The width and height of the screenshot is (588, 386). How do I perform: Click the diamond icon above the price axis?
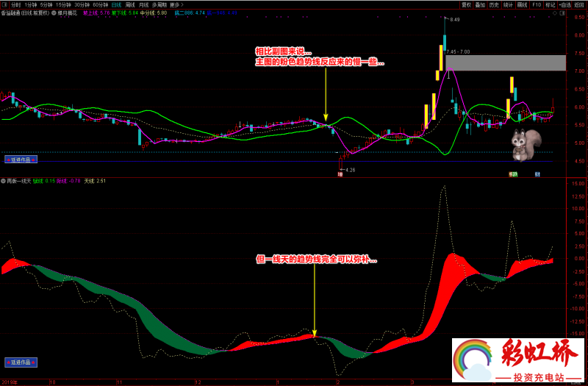tap(555, 13)
